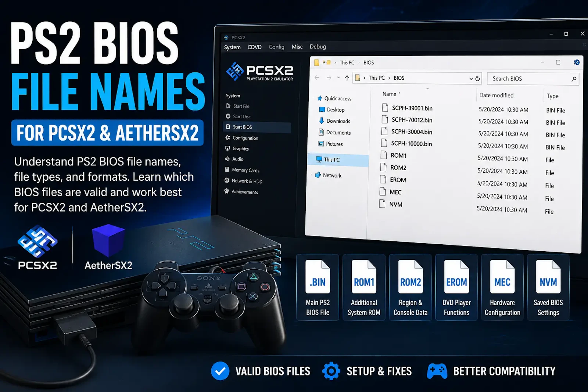Image resolution: width=588 pixels, height=392 pixels.
Task: Go back in the file explorer
Action: pos(317,78)
